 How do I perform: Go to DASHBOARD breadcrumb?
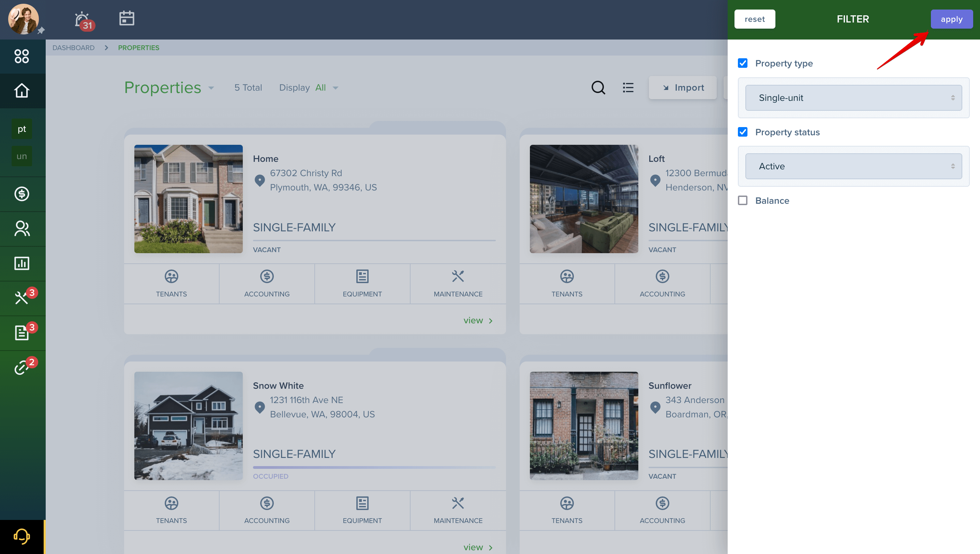pyautogui.click(x=73, y=48)
